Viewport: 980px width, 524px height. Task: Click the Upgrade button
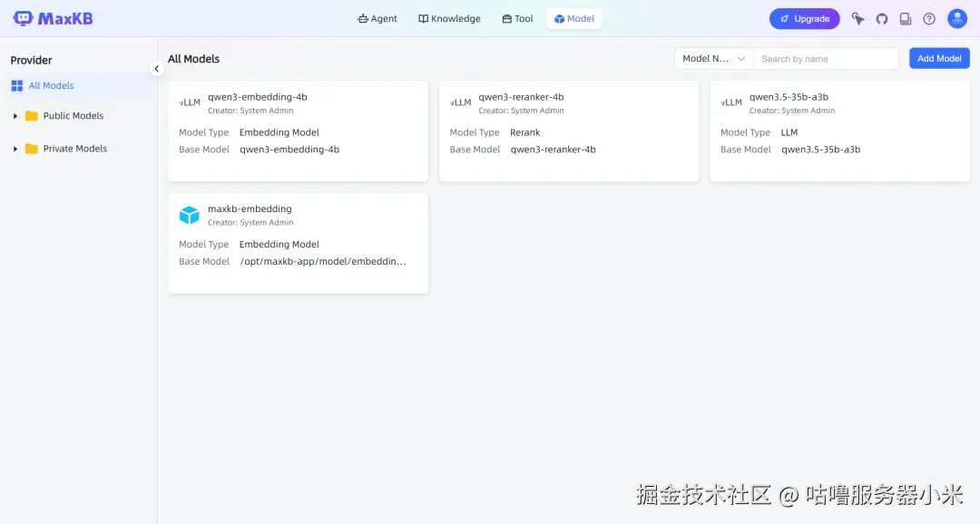pos(804,19)
